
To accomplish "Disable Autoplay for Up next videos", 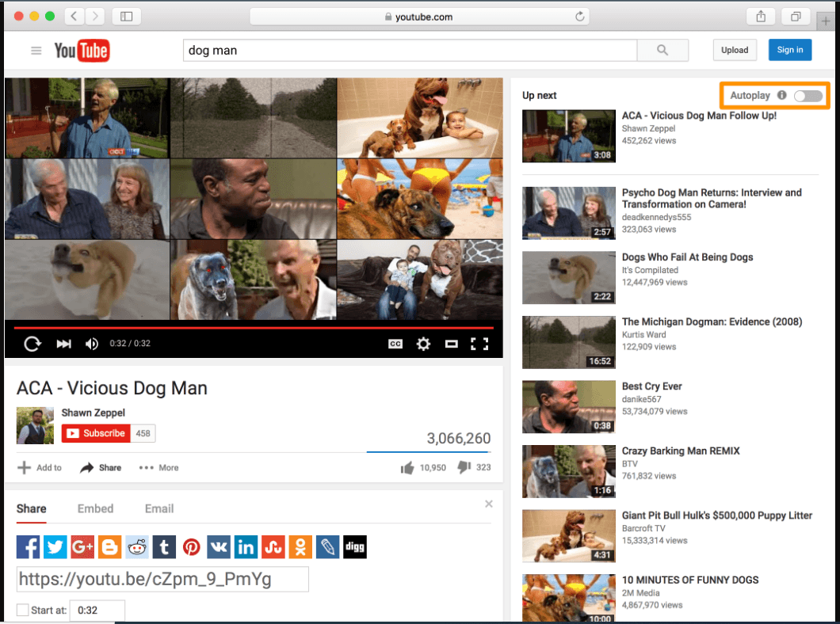I will coord(810,95).
